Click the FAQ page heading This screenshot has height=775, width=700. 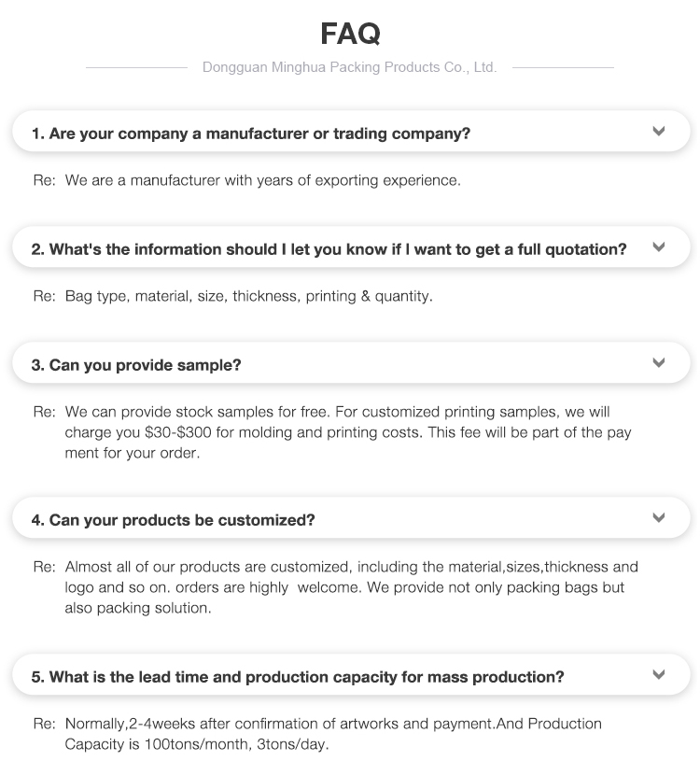tap(350, 34)
